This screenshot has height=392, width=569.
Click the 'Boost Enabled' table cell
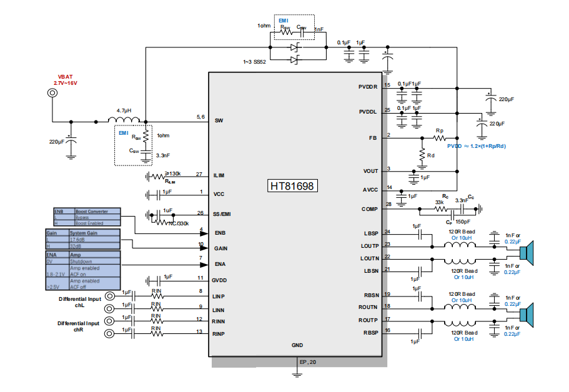[89, 223]
